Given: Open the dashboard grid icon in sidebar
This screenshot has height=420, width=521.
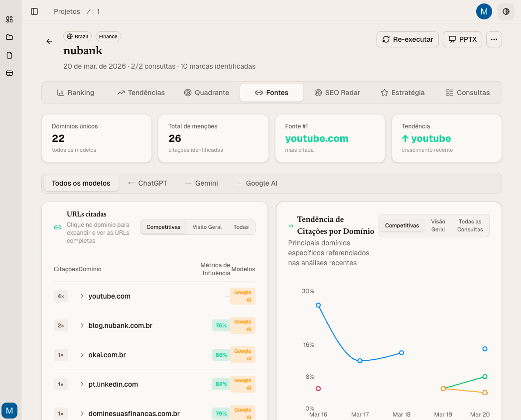Looking at the screenshot, I should click(9, 19).
